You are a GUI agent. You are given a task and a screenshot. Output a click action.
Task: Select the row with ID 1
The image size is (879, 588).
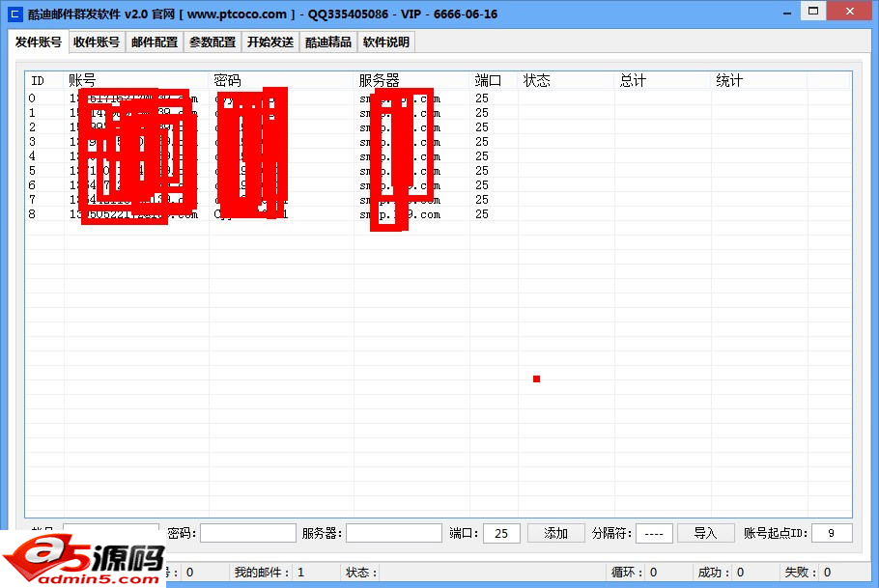[x=439, y=113]
